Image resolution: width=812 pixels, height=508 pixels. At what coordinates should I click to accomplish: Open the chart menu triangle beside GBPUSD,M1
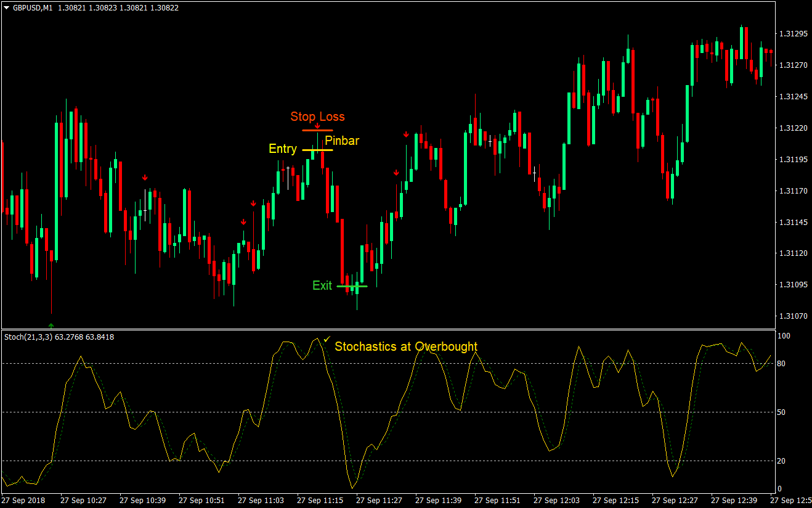(6, 6)
